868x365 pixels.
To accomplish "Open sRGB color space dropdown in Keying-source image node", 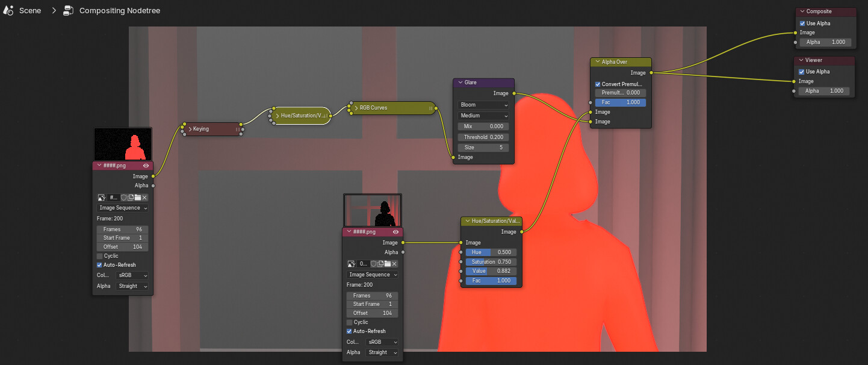I will pyautogui.click(x=132, y=275).
